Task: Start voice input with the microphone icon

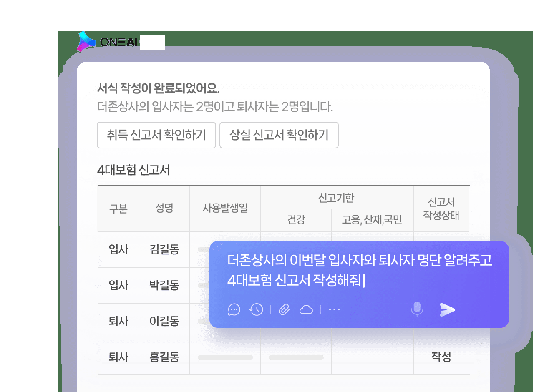Action: [417, 309]
